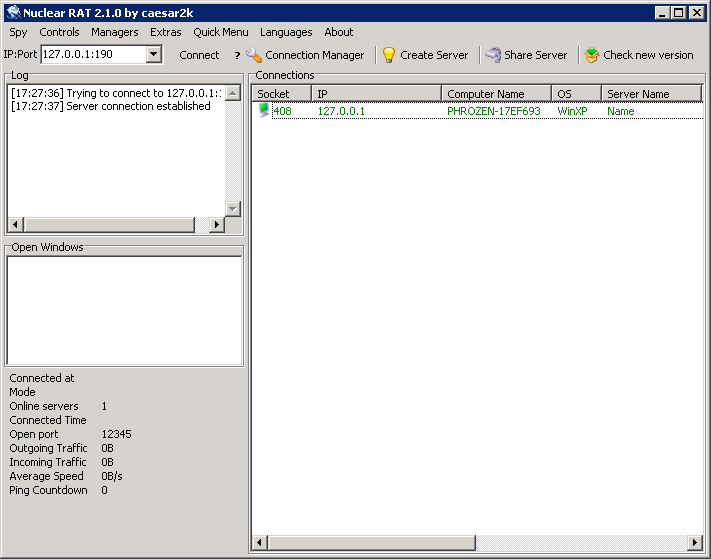
Task: Open the Languages menu
Action: [x=286, y=32]
